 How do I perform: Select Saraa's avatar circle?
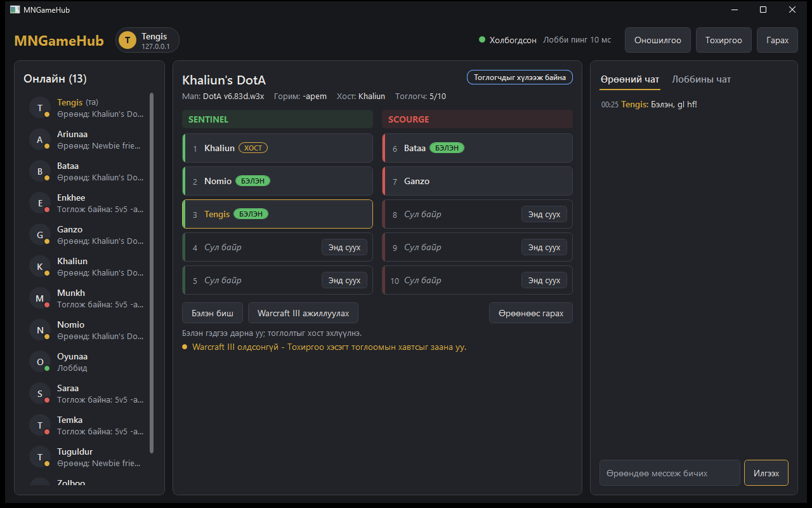pyautogui.click(x=40, y=393)
